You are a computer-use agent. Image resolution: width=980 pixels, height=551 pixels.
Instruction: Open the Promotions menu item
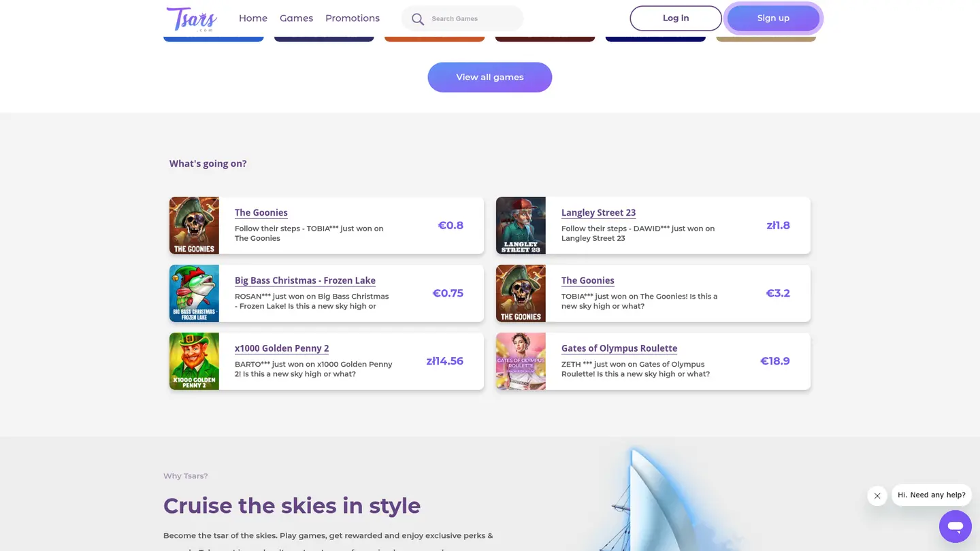353,18
